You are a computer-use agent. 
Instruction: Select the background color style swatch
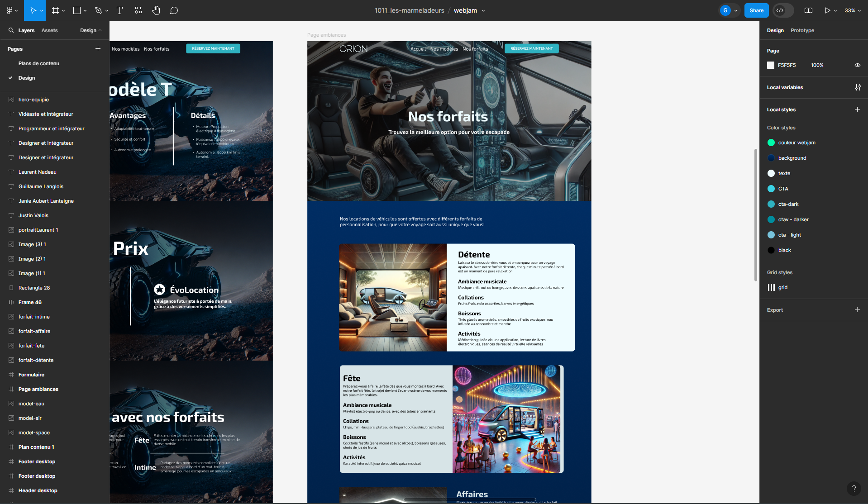771,158
